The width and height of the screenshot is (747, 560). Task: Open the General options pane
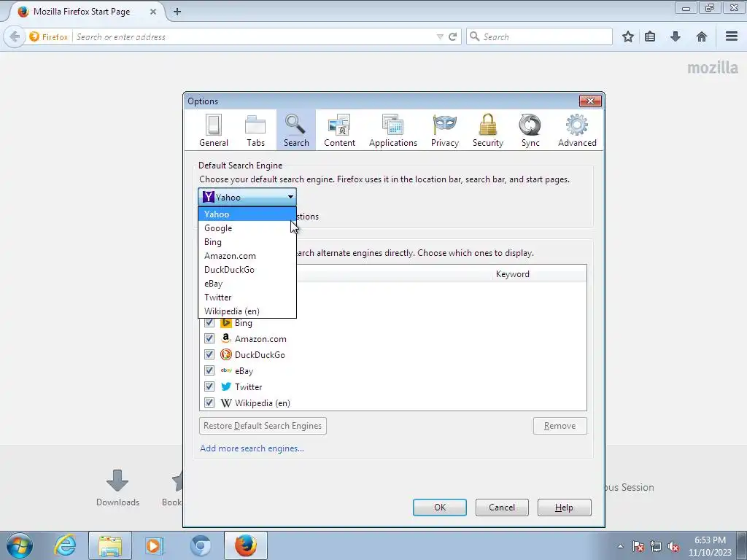[x=214, y=131]
